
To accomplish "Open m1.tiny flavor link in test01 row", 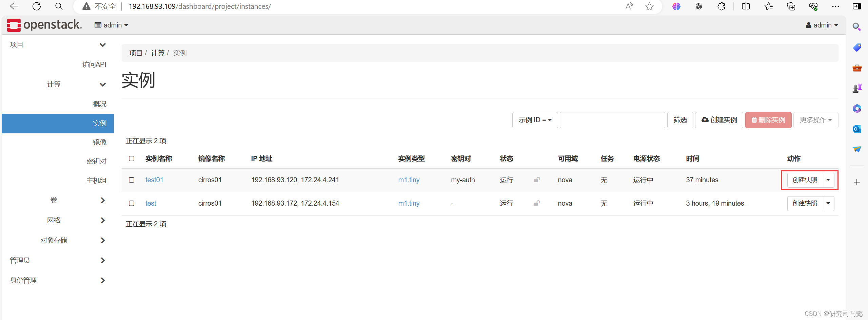I will coord(409,180).
